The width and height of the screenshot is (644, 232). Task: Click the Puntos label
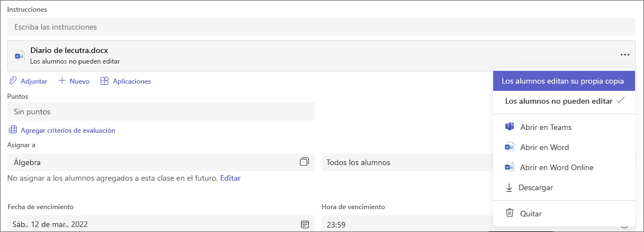(x=18, y=96)
